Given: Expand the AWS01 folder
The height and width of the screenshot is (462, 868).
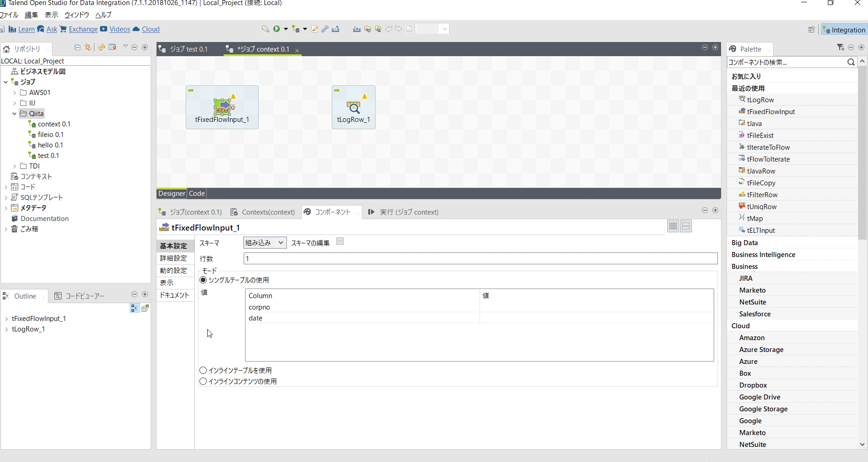Looking at the screenshot, I should (x=15, y=93).
